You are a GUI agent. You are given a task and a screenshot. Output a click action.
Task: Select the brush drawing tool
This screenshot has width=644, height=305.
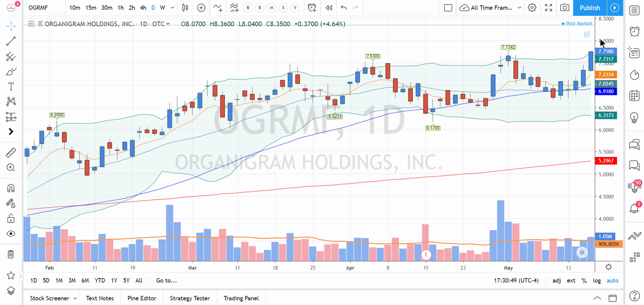11,72
